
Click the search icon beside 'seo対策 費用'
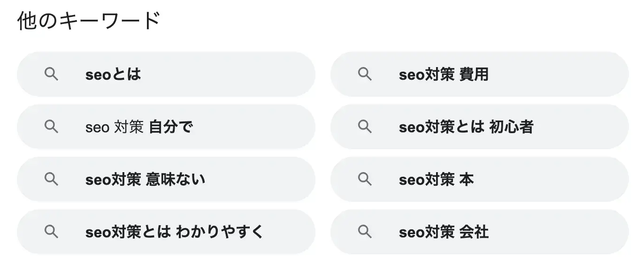pyautogui.click(x=365, y=74)
